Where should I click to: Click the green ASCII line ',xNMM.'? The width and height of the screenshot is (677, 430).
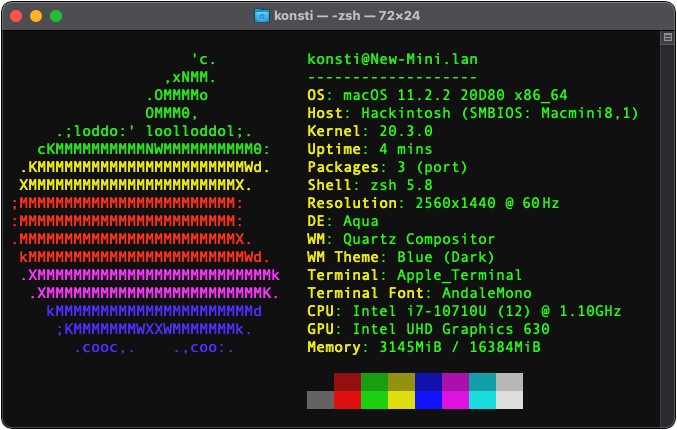click(x=190, y=77)
